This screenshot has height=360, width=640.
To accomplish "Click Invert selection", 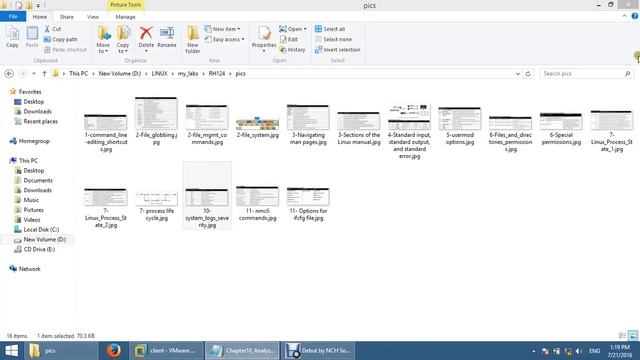I will [338, 49].
